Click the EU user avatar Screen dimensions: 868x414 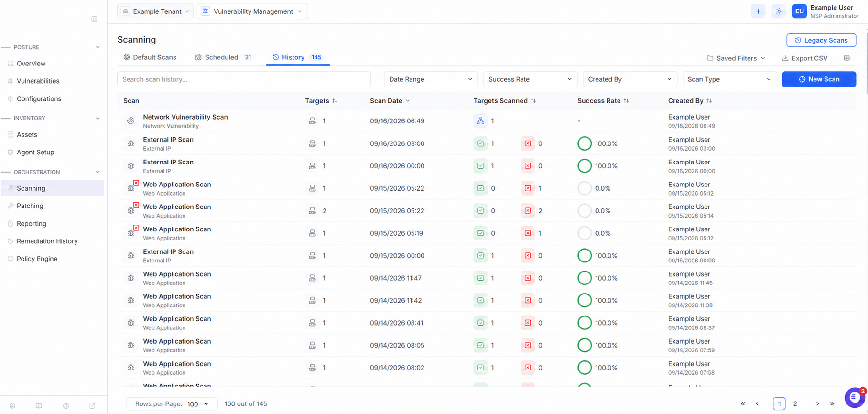point(800,11)
